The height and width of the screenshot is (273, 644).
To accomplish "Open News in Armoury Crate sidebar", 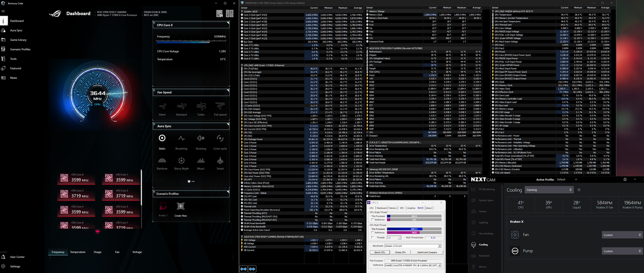I will 13,78.
